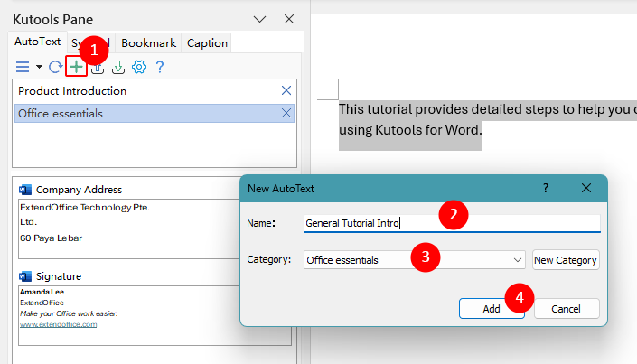Viewport: 637px width, 364px height.
Task: Click the refresh AutoText icon
Action: click(56, 67)
